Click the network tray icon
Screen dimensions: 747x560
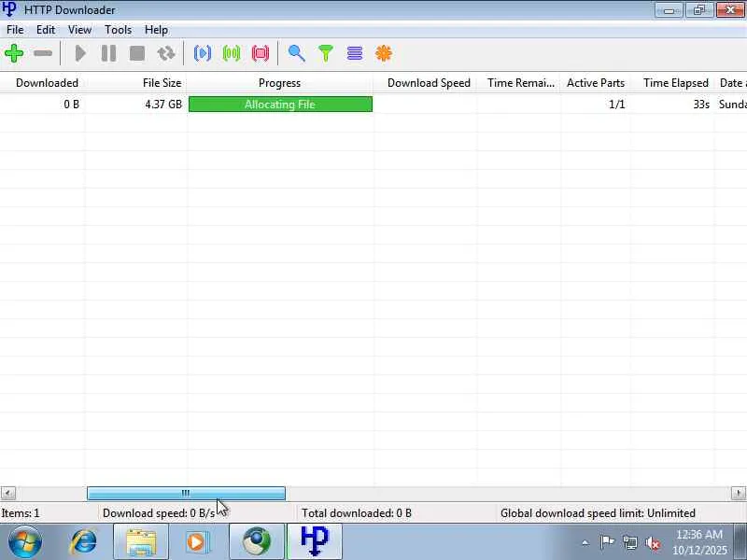pyautogui.click(x=630, y=542)
